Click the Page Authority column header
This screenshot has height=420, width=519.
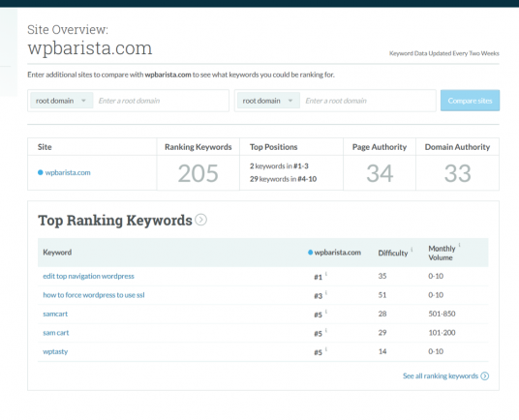[380, 147]
